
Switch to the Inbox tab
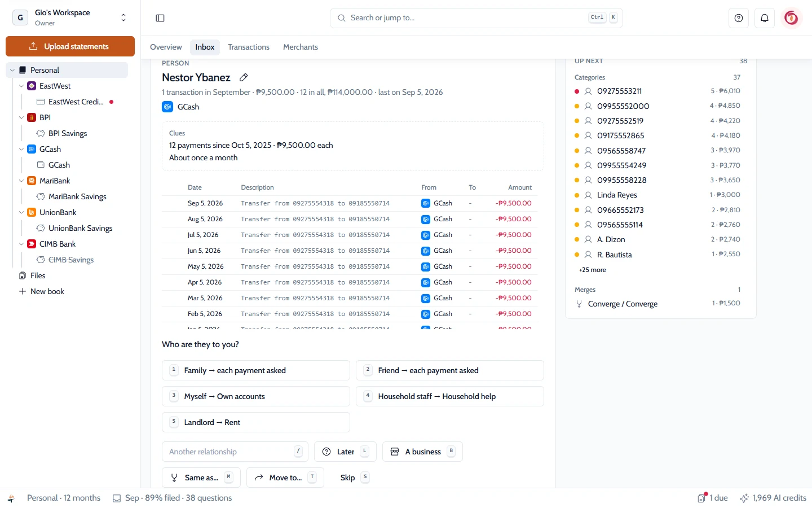[205, 47]
